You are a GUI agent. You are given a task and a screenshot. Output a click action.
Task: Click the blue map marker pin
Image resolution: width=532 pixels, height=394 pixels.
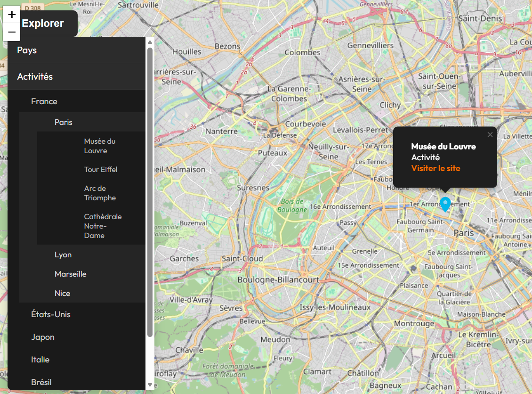pyautogui.click(x=445, y=204)
